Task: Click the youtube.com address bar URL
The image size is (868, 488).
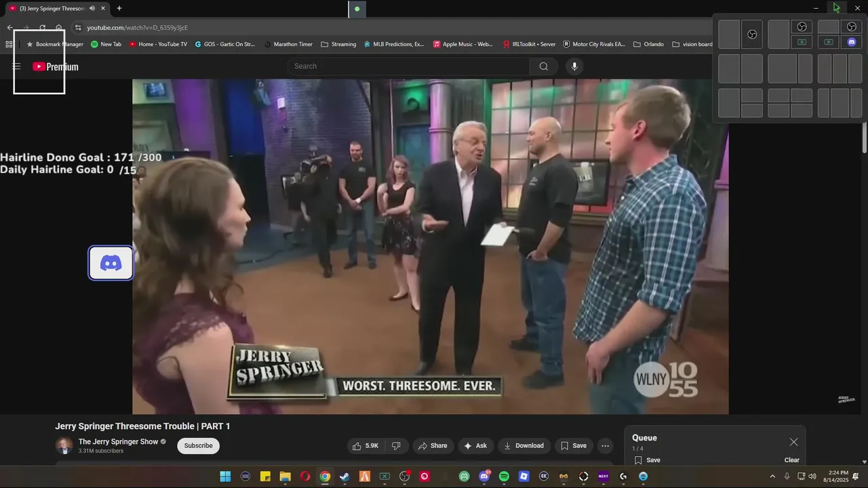Action: (137, 28)
